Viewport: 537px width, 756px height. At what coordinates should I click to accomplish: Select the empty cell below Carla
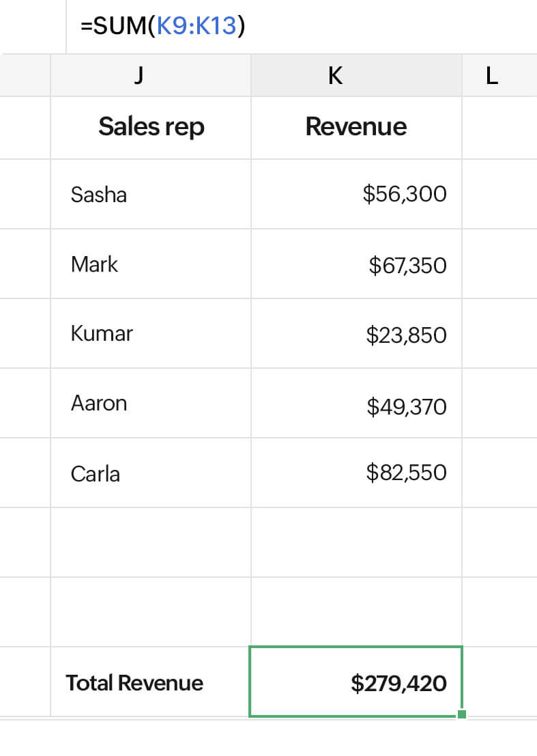(151, 543)
